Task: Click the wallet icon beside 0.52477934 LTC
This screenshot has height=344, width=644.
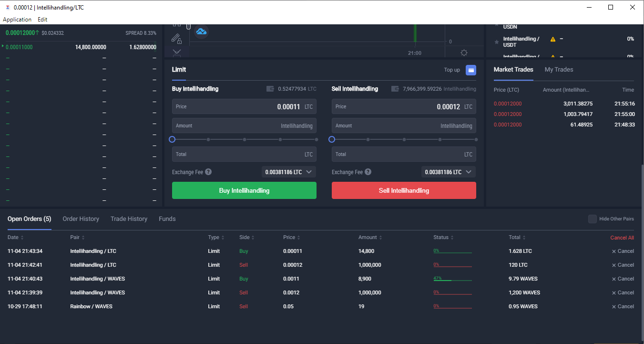Action: 270,89
